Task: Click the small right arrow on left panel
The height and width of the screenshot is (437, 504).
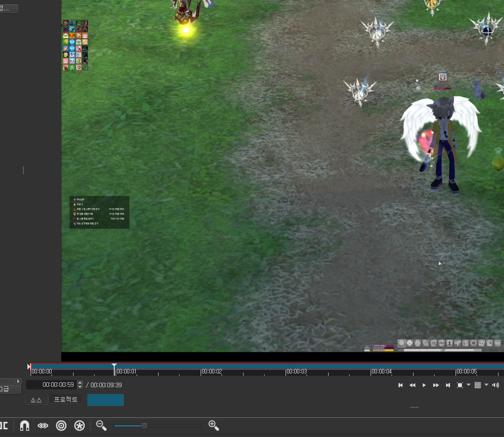Action: coord(18,381)
